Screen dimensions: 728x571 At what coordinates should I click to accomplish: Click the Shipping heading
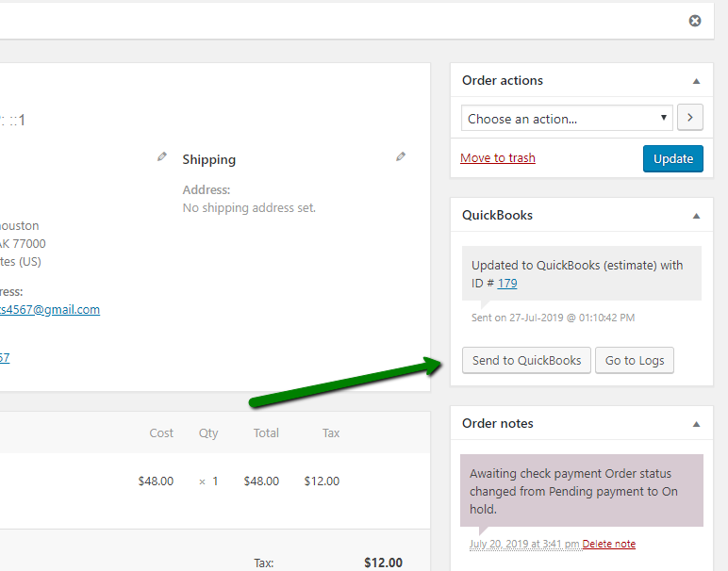(x=209, y=159)
